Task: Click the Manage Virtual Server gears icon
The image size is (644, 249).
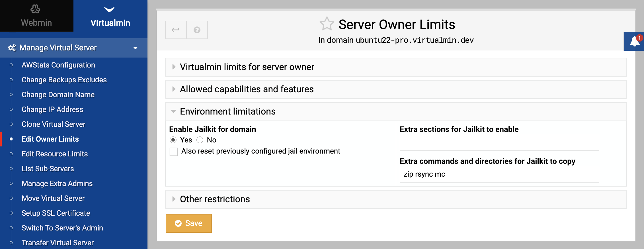Action: 12,48
